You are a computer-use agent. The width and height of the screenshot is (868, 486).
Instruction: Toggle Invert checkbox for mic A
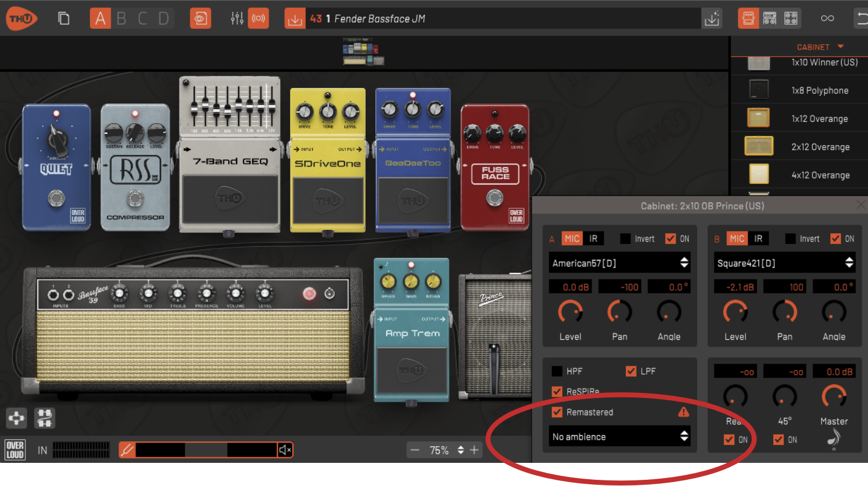[625, 239]
